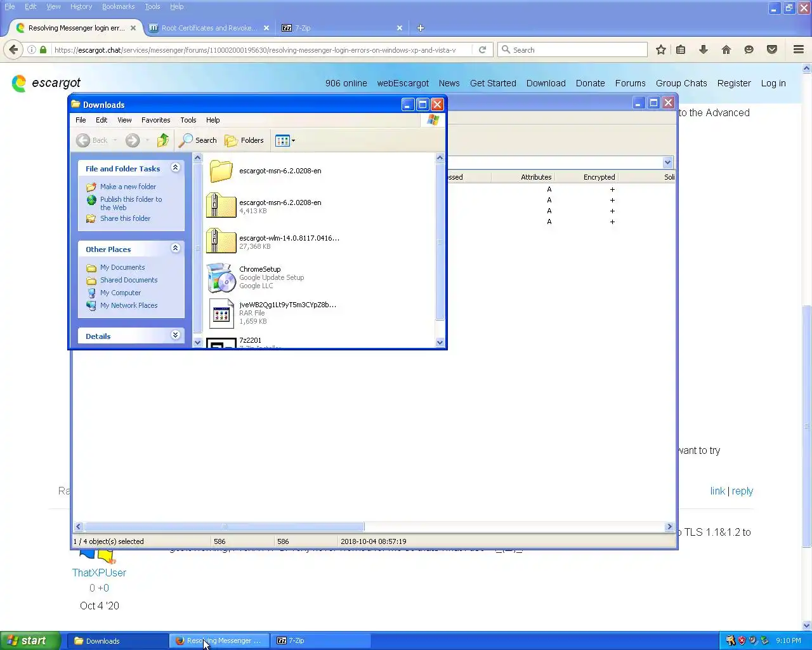The height and width of the screenshot is (650, 812).
Task: Select the jveWB2Qg1Lt9yT5m3CYpZ8b RAR file
Action: 272,313
